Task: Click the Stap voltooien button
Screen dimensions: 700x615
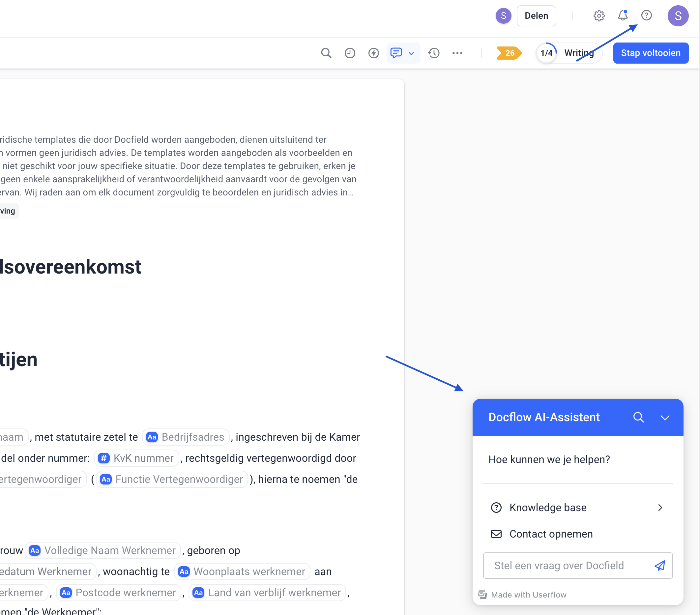Action: (650, 53)
